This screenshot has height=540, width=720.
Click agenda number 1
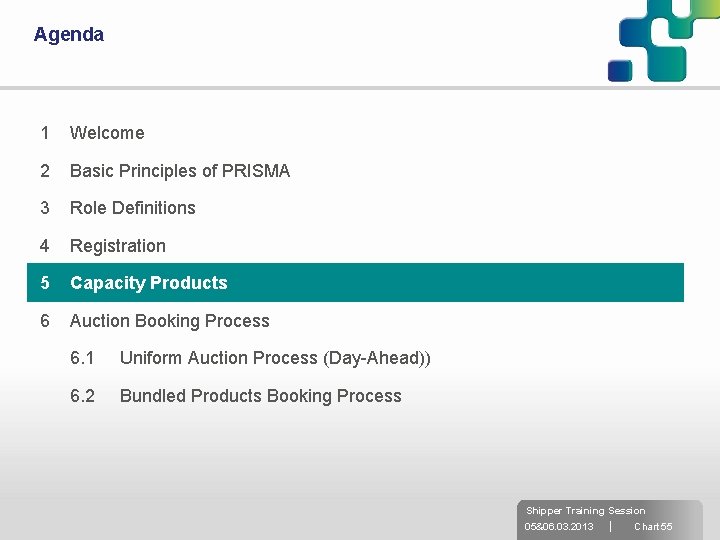click(x=45, y=133)
